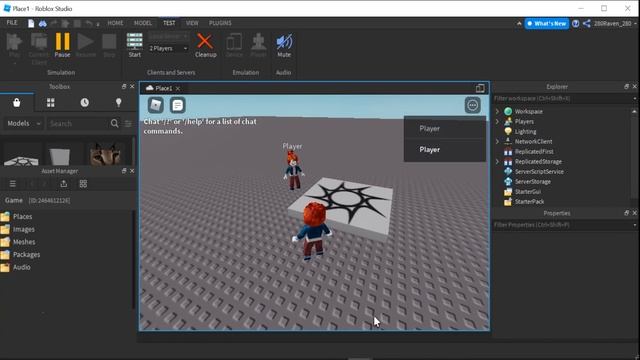
Task: Open the Asset Manager hamburger menu
Action: (13, 184)
